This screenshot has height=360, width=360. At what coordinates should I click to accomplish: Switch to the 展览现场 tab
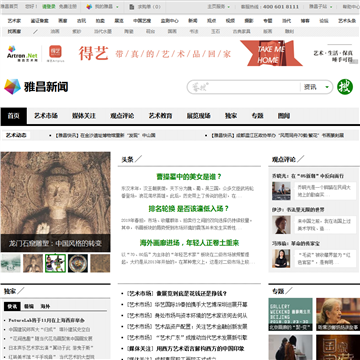(199, 116)
